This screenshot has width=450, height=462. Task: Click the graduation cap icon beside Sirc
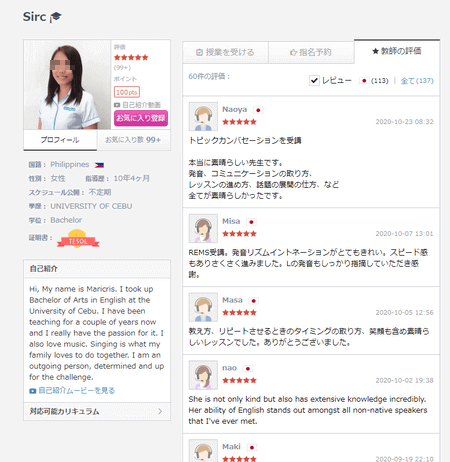pos(56,17)
